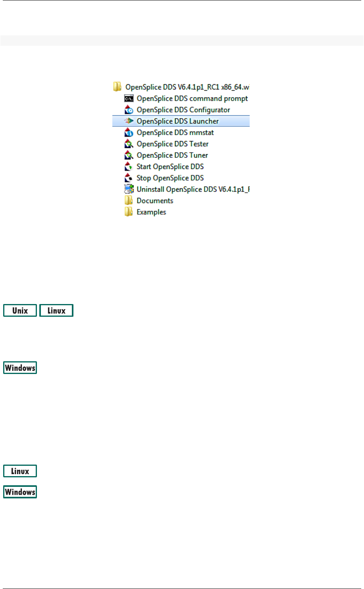This screenshot has height=589, width=364.
Task: Select Uninstall OpenSplice DDS V6.4.1p1 entry
Action: point(193,189)
